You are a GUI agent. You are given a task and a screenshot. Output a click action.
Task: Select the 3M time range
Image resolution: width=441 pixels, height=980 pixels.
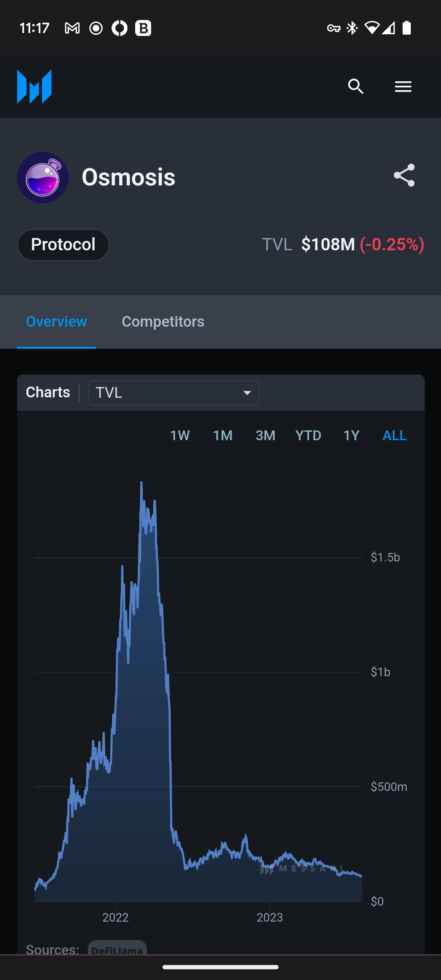pyautogui.click(x=265, y=436)
